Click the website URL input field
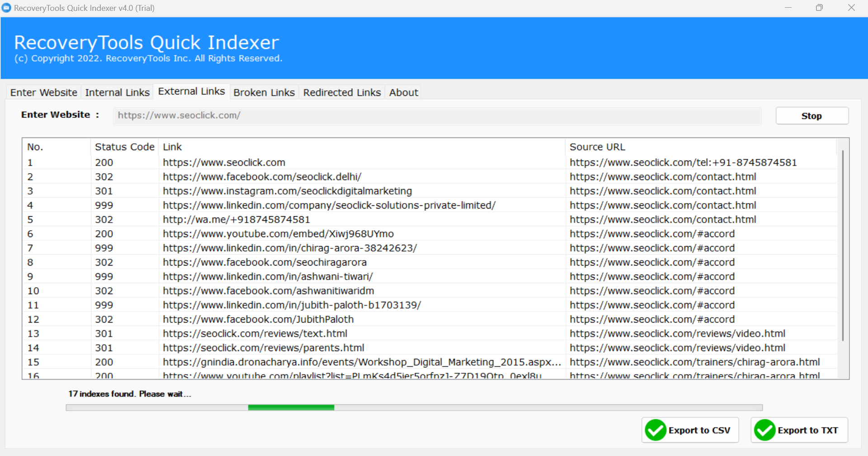This screenshot has height=456, width=868. point(437,115)
